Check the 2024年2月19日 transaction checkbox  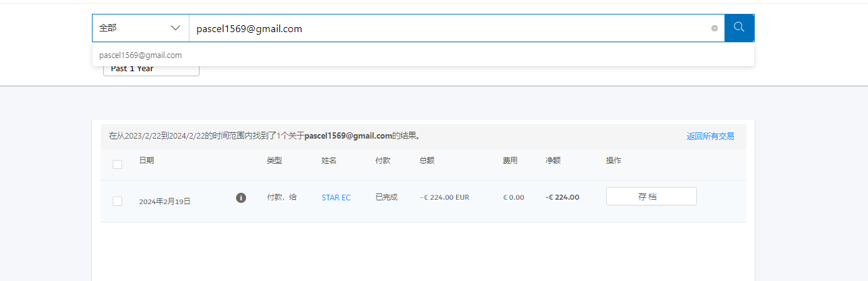(117, 201)
